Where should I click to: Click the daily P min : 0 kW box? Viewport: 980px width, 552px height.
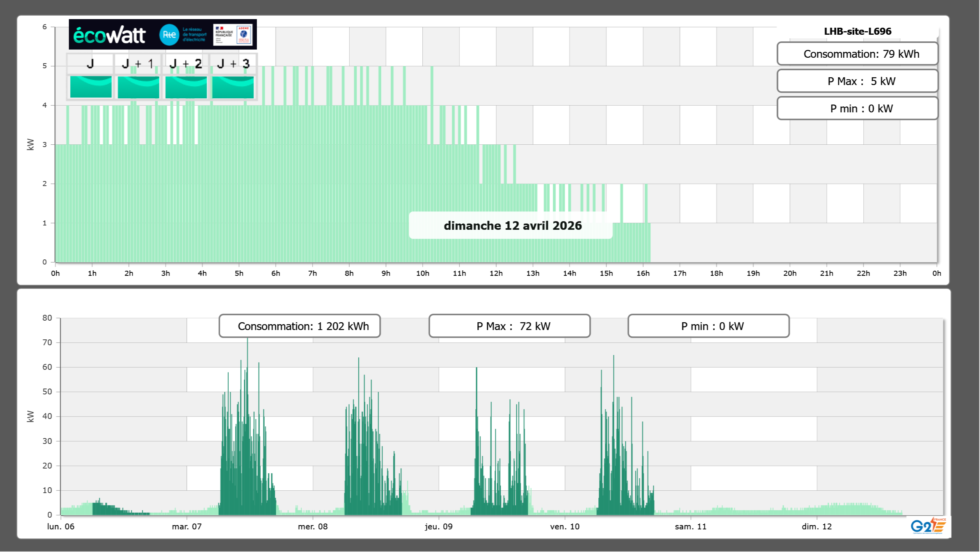(857, 108)
